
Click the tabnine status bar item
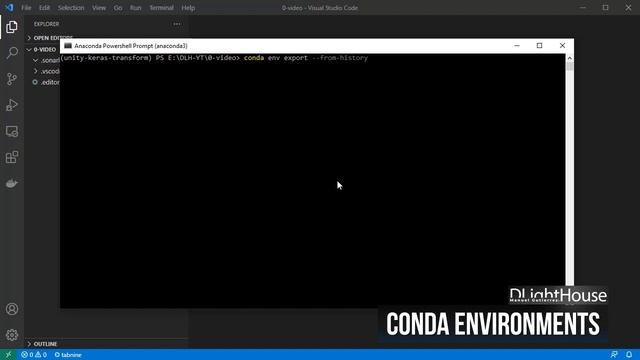pos(68,355)
